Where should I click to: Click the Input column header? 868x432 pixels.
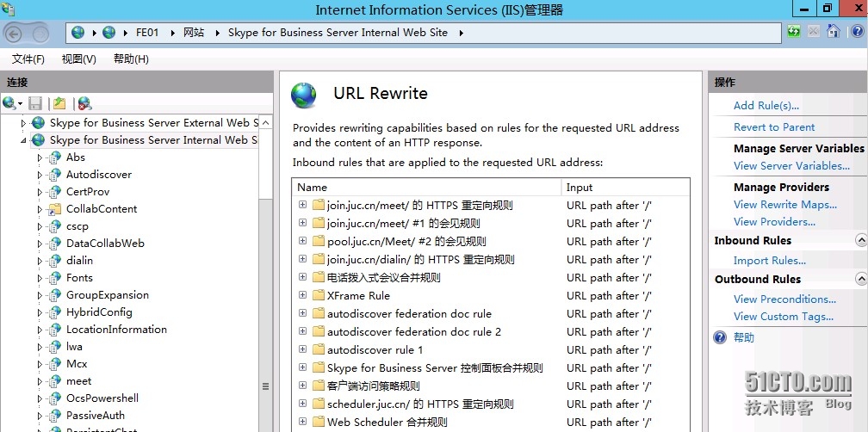[625, 187]
